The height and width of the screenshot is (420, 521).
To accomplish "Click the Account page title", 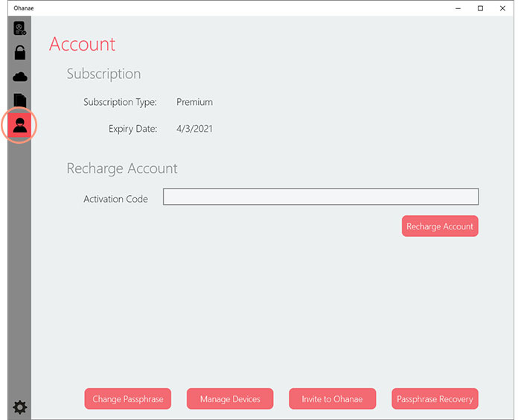I will tap(82, 44).
